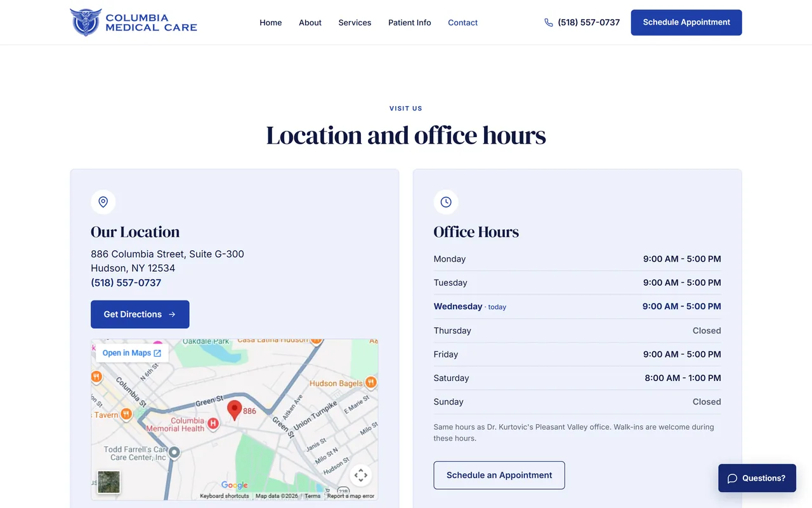Click the location pin icon above Our Location
812x508 pixels.
pos(103,202)
